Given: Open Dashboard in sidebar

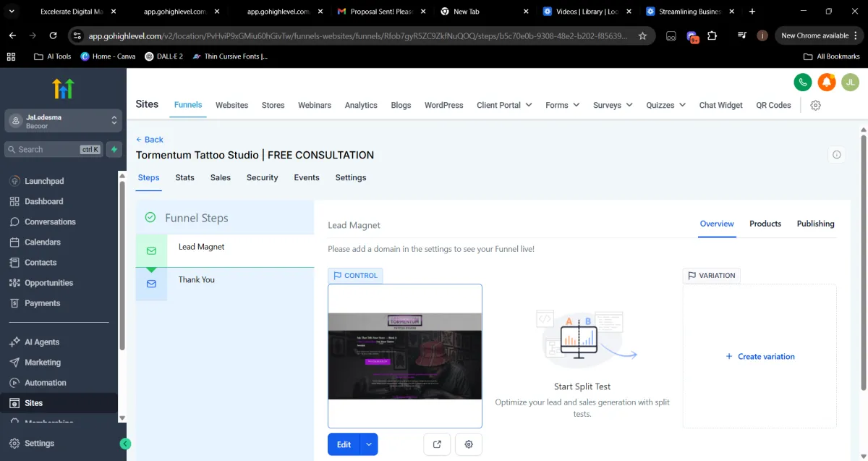Looking at the screenshot, I should 43,201.
